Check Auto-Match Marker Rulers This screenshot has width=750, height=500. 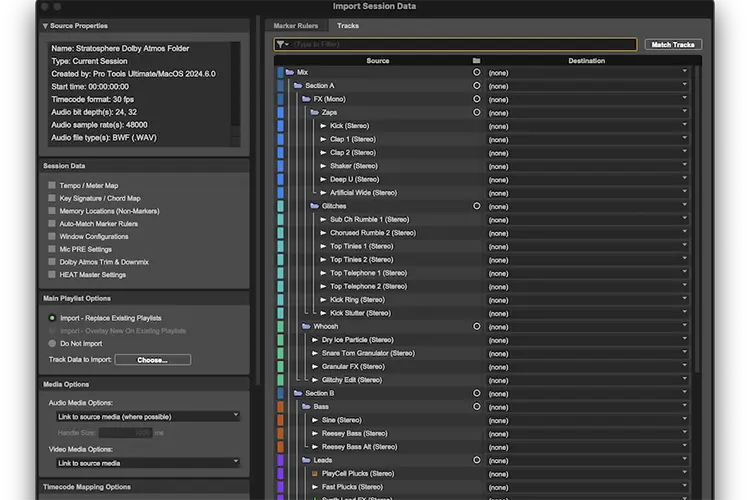tap(52, 223)
